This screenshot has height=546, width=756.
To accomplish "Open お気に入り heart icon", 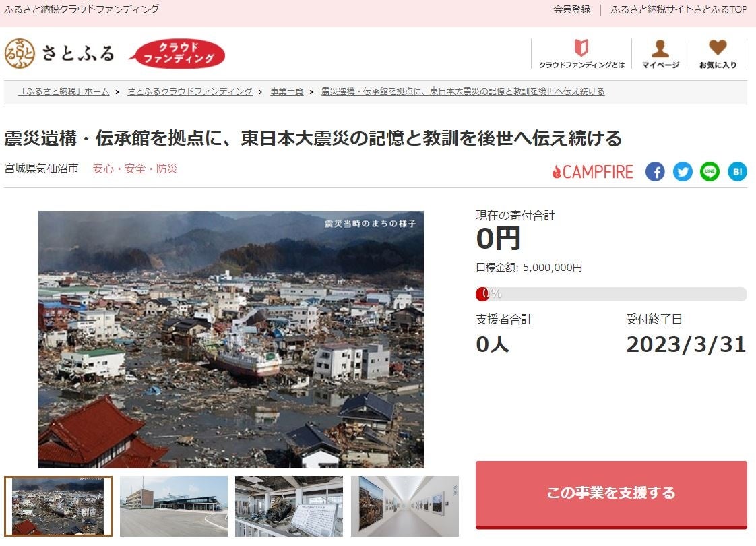I will tap(718, 47).
